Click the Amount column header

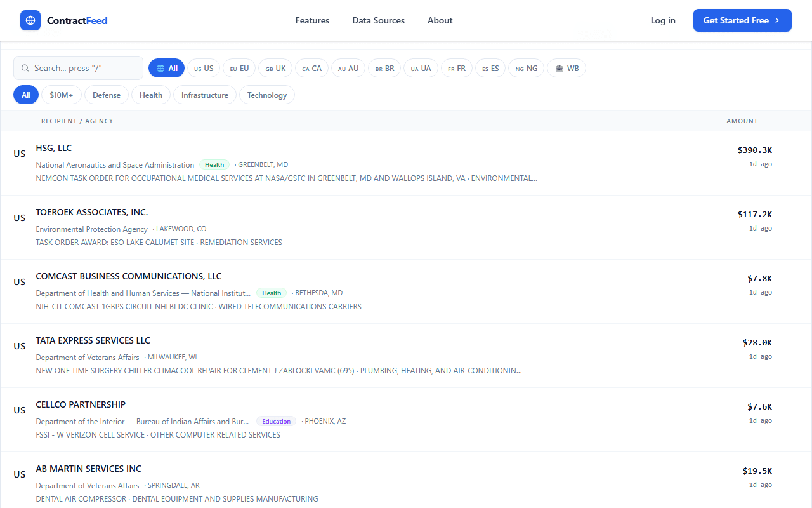click(x=742, y=121)
